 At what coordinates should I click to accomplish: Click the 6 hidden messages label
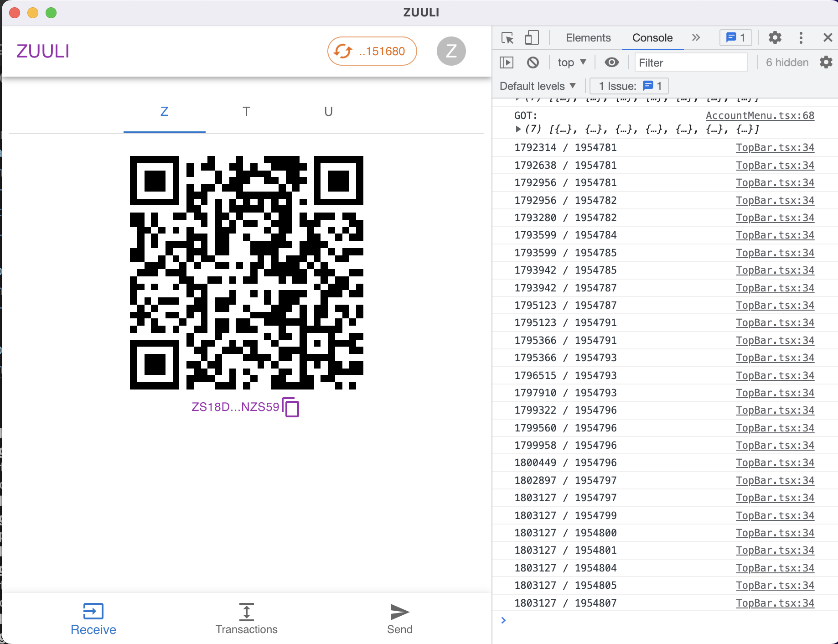tap(787, 62)
